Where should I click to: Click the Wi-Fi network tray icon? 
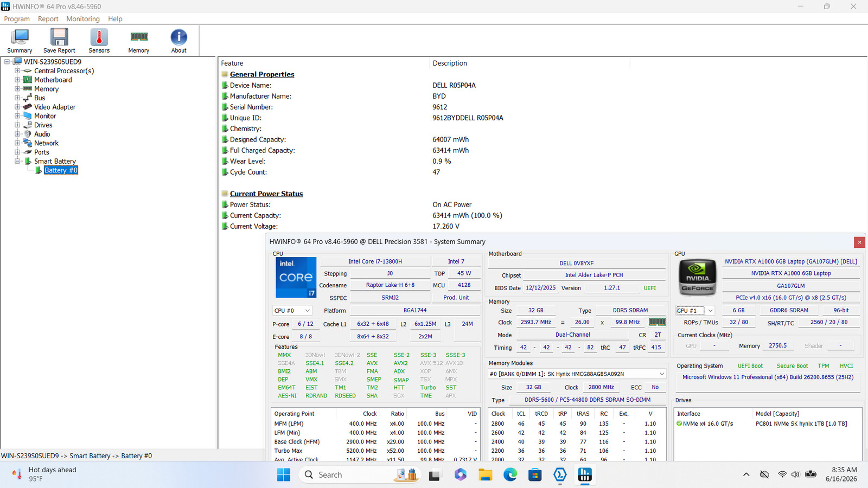pyautogui.click(x=782, y=475)
